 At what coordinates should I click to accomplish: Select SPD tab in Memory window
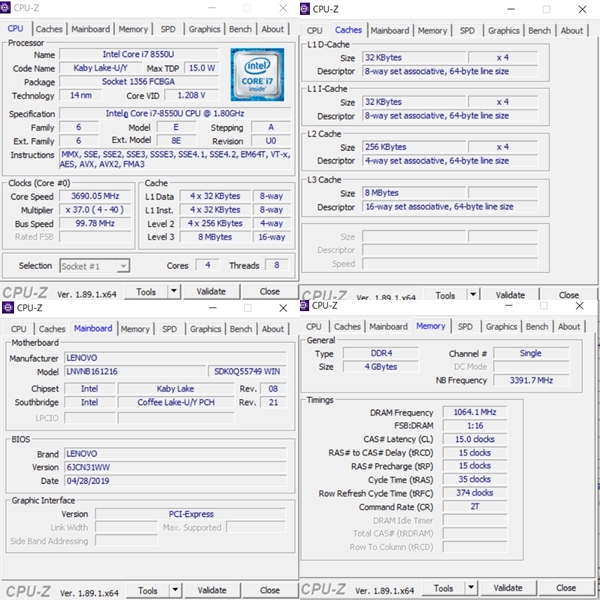point(465,327)
